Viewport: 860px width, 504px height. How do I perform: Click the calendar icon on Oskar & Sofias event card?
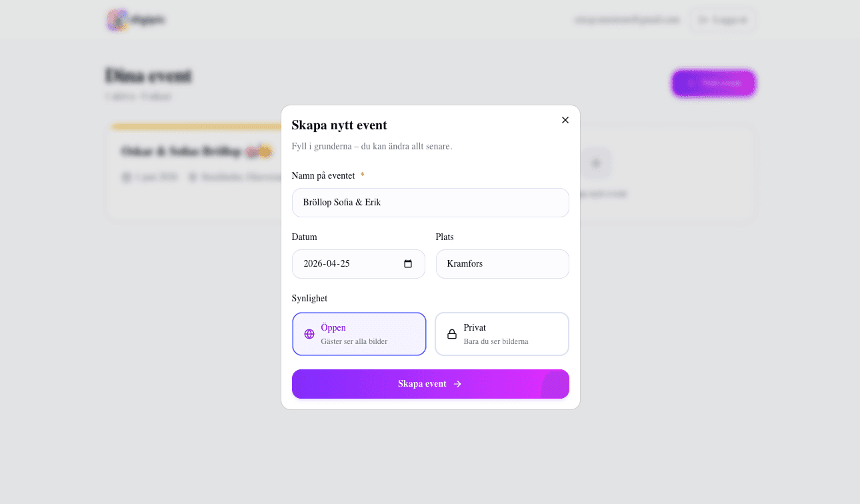126,177
